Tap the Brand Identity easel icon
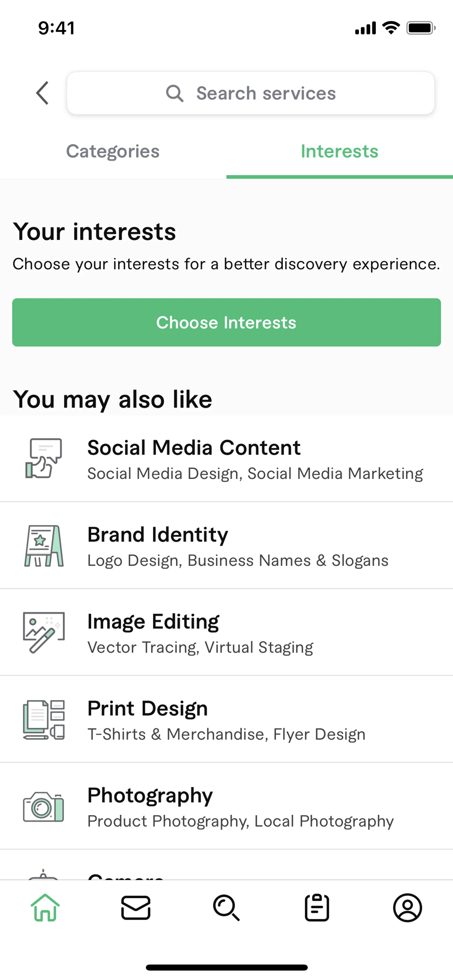The width and height of the screenshot is (453, 980). pyautogui.click(x=44, y=546)
